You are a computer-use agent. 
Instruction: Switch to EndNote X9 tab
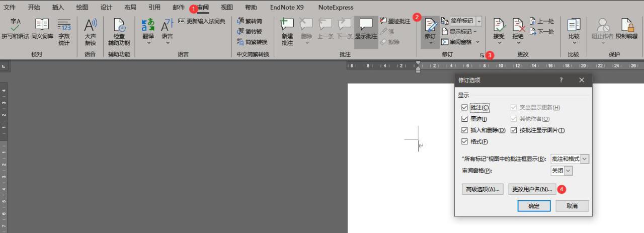click(x=287, y=7)
